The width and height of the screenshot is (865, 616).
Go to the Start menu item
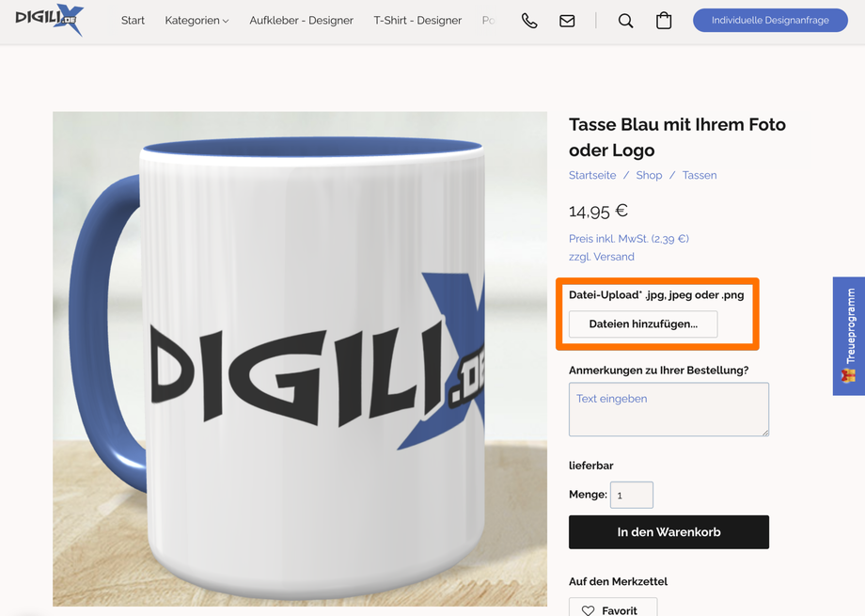[133, 21]
